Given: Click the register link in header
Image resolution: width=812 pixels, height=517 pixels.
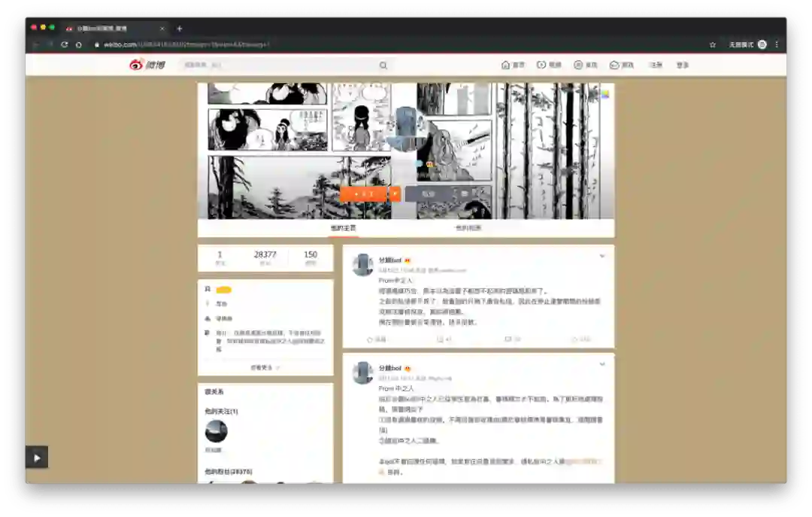Looking at the screenshot, I should point(656,65).
